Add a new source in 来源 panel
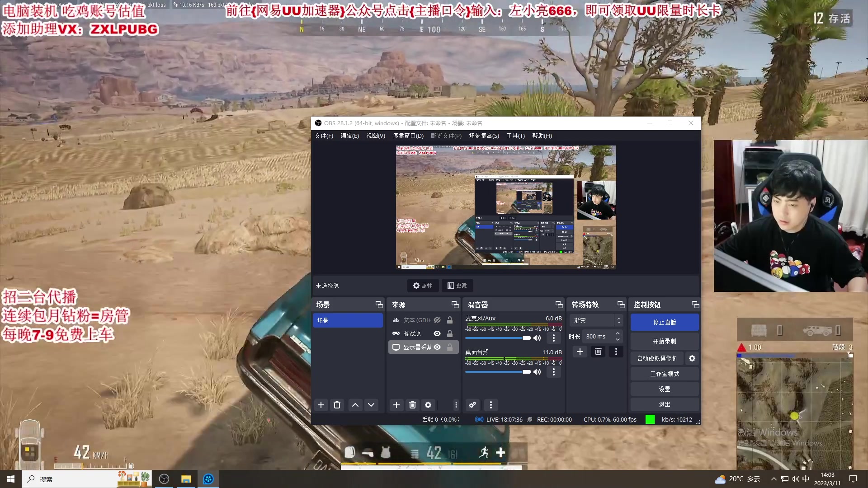Viewport: 868px width, 488px height. pos(396,405)
